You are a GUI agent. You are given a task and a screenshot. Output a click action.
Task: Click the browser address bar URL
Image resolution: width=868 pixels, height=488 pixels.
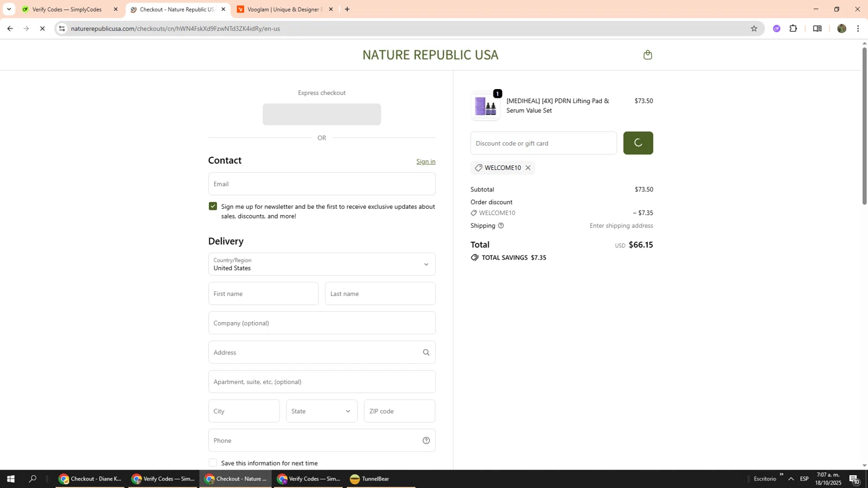[x=175, y=28]
